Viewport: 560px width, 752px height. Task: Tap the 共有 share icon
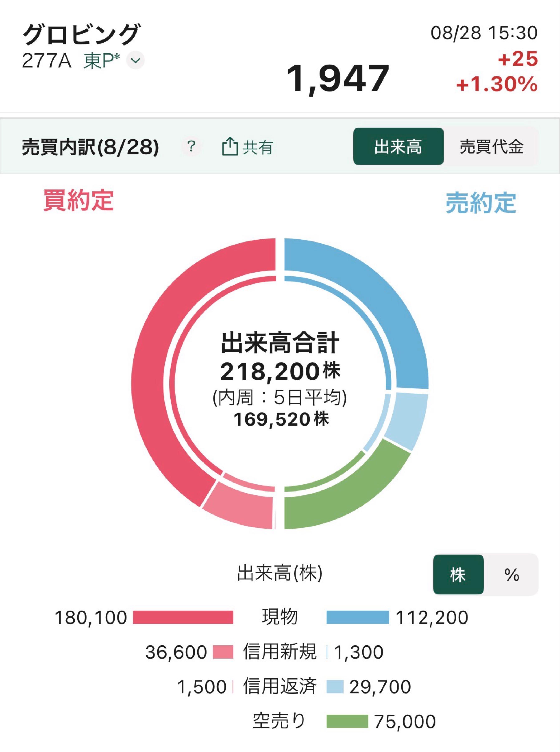(x=248, y=147)
